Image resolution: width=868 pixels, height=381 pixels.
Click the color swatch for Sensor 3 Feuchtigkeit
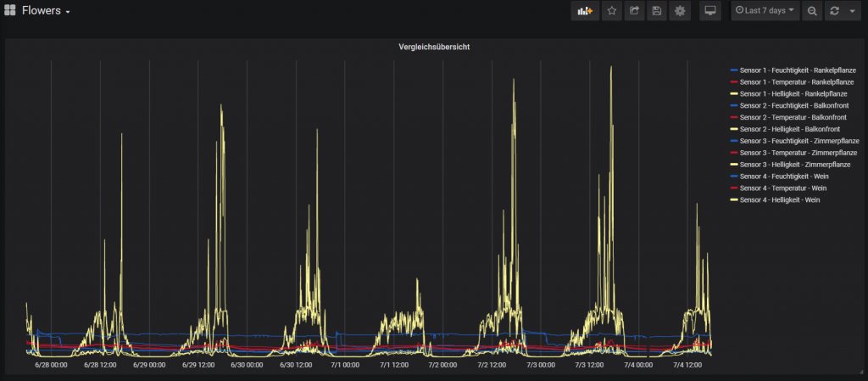[733, 141]
